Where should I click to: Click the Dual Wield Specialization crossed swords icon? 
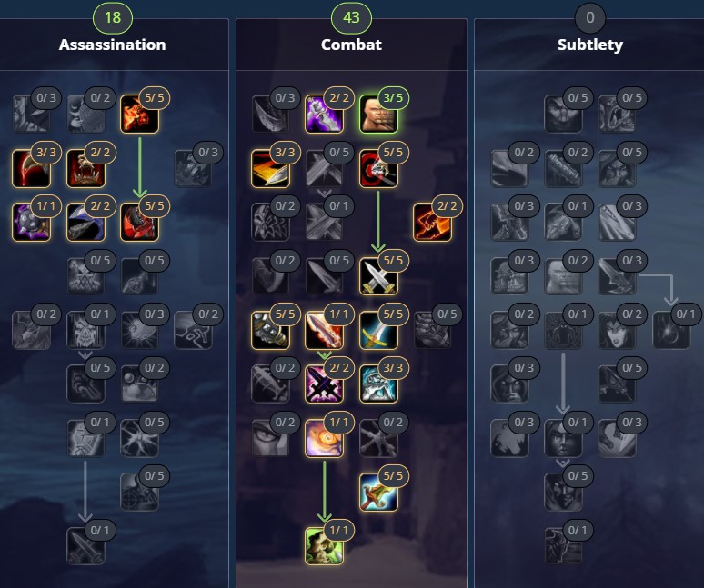pos(378,276)
